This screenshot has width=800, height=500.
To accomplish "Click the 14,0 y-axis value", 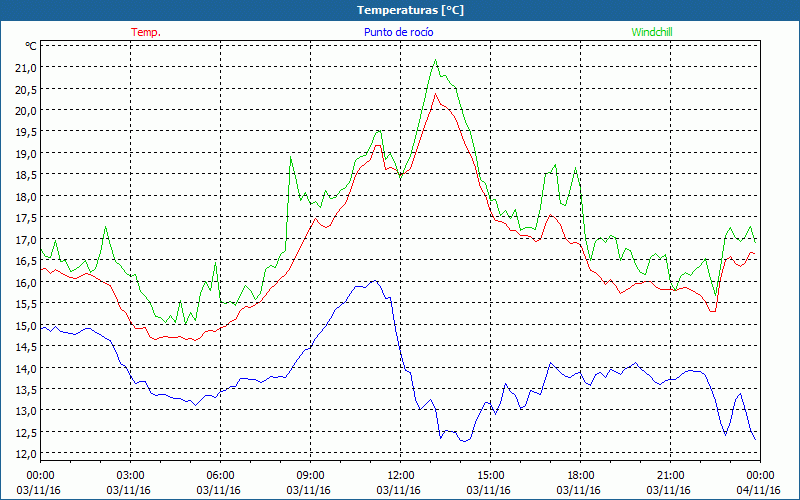I will [27, 367].
